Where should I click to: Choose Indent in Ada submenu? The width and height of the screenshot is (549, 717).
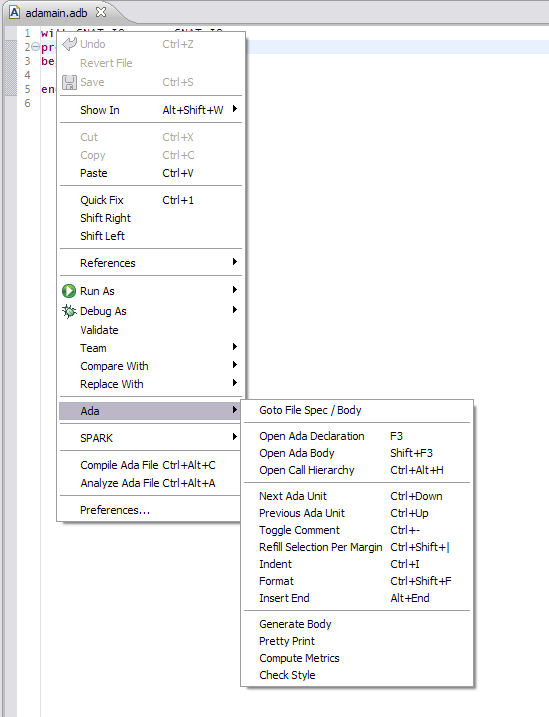point(357,564)
